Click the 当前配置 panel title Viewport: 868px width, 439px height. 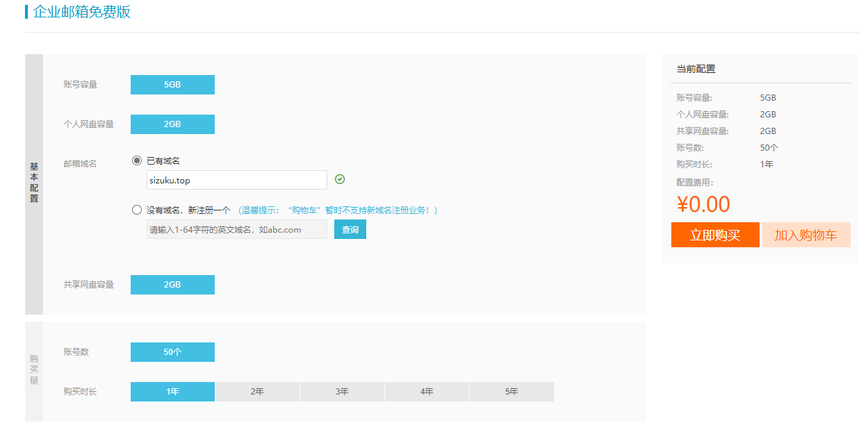[696, 69]
